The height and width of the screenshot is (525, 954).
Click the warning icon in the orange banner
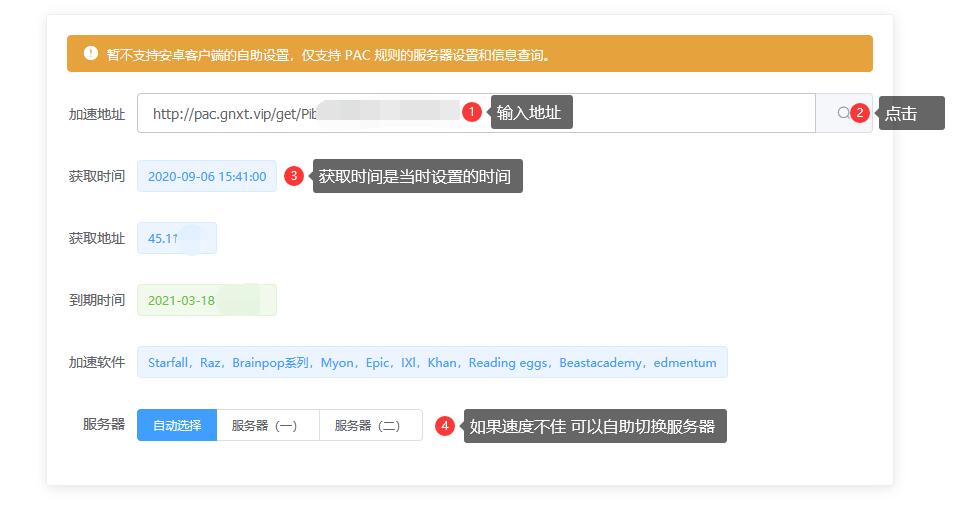91,54
